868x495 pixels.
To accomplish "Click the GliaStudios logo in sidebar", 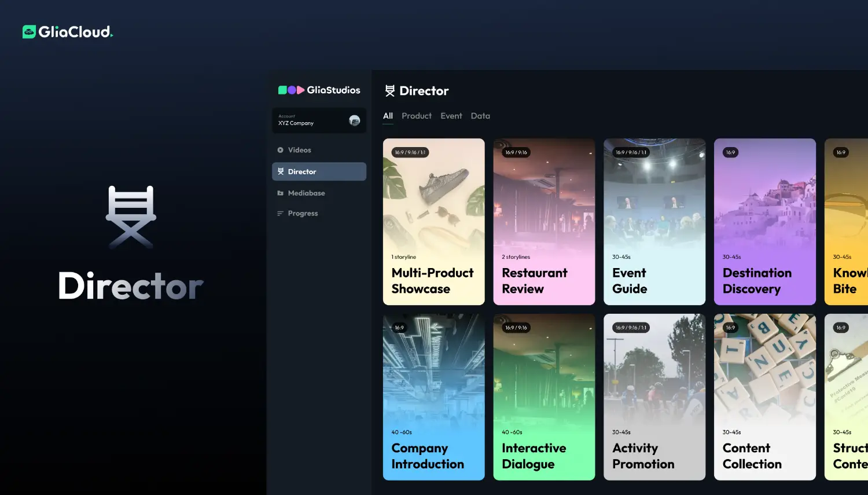I will [319, 90].
